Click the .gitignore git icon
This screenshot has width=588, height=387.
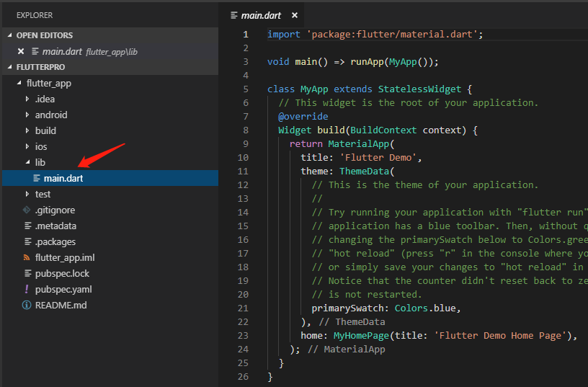pos(27,210)
